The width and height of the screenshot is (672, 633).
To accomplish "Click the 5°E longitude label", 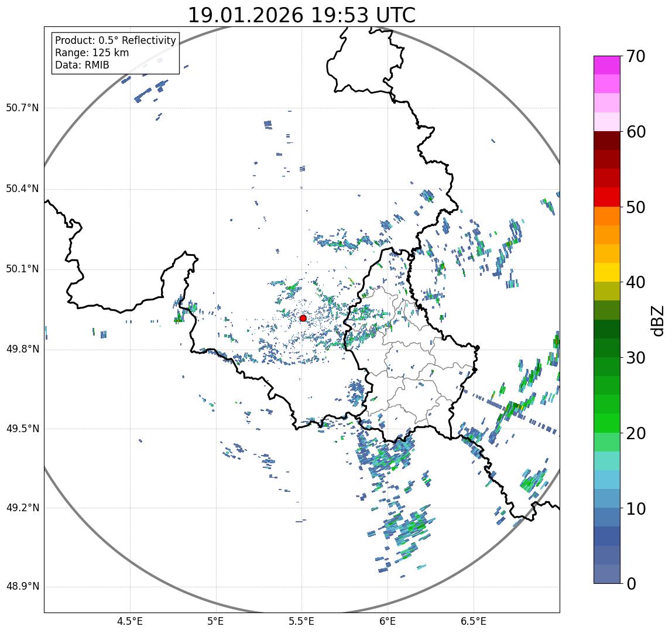I will click(x=215, y=621).
